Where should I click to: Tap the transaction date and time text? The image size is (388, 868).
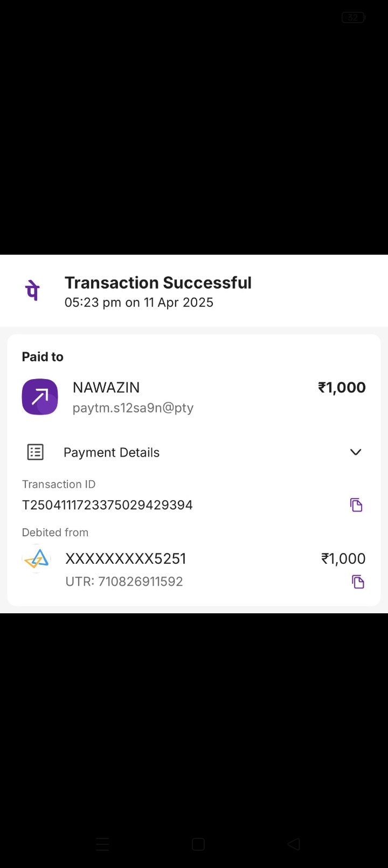139,303
